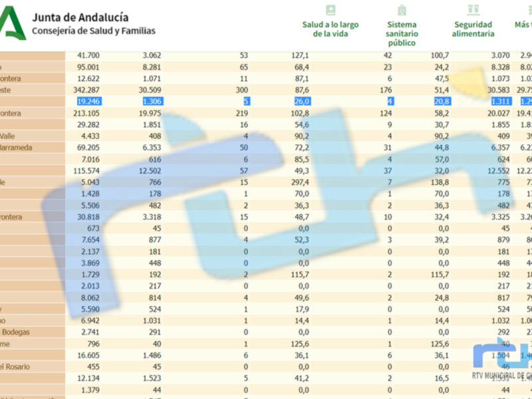The image size is (532, 399).
Task: Click the Sistema sanitario público hospital icon
Action: point(402,10)
